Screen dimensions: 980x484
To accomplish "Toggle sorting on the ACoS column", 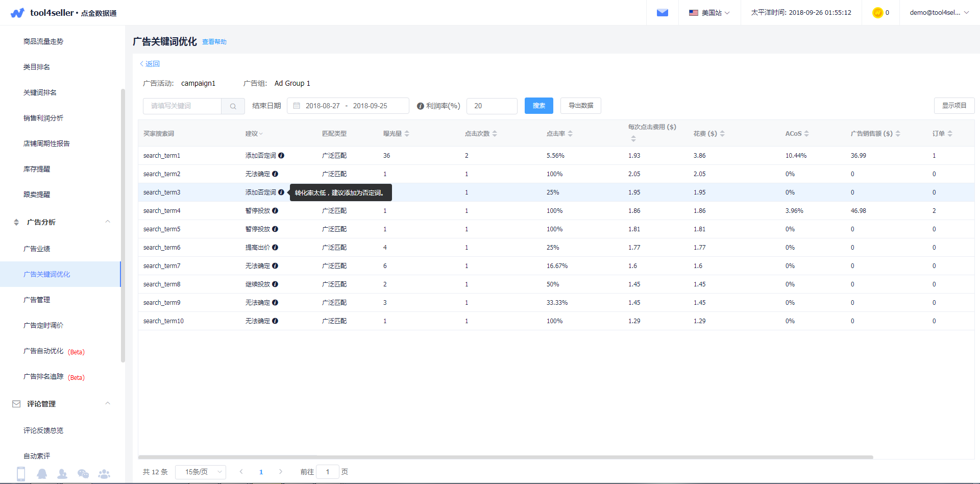I will click(806, 134).
